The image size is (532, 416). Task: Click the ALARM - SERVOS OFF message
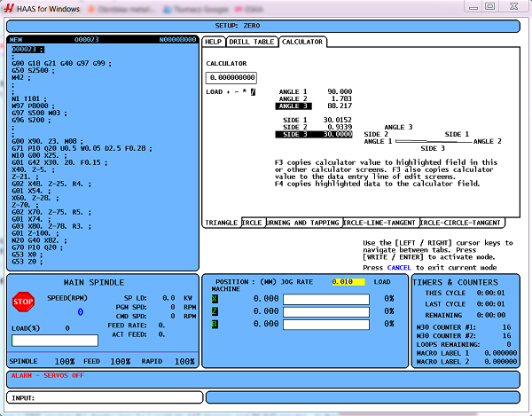point(48,375)
